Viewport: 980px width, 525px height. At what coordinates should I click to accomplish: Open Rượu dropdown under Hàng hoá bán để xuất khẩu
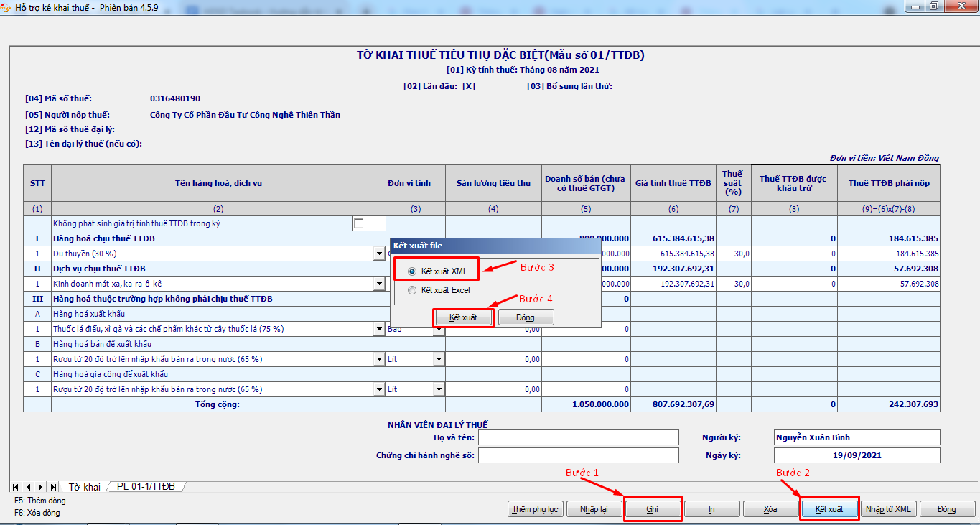pos(379,359)
